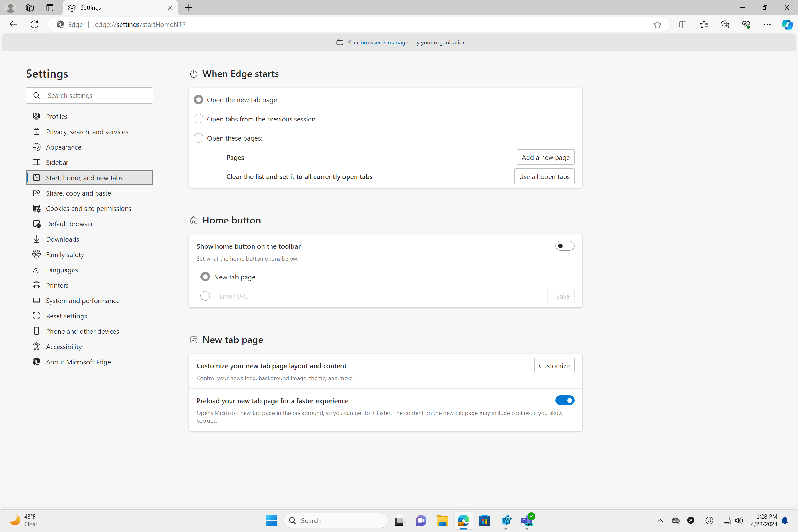Enable split screen view

point(682,24)
